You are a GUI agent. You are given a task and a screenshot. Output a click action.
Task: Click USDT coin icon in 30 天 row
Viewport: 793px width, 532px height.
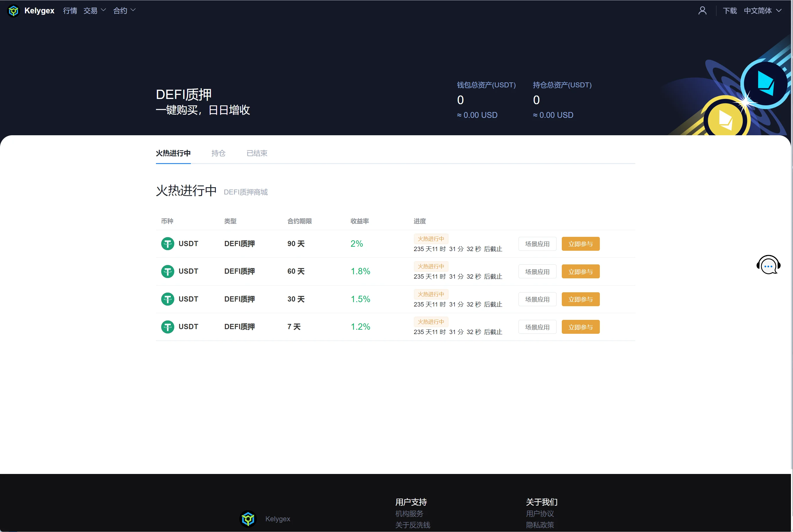[x=167, y=299]
